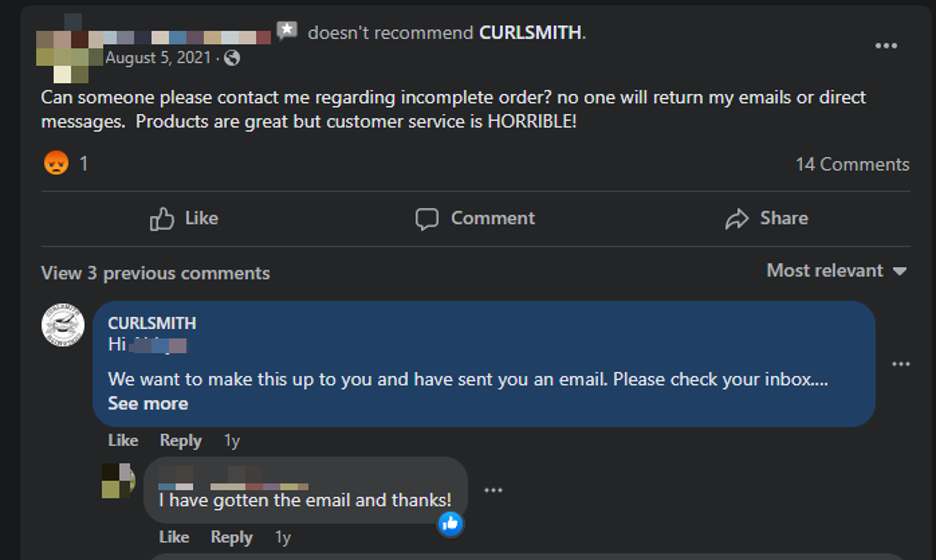Share the post using Share button
The image size is (936, 560).
[x=766, y=218]
